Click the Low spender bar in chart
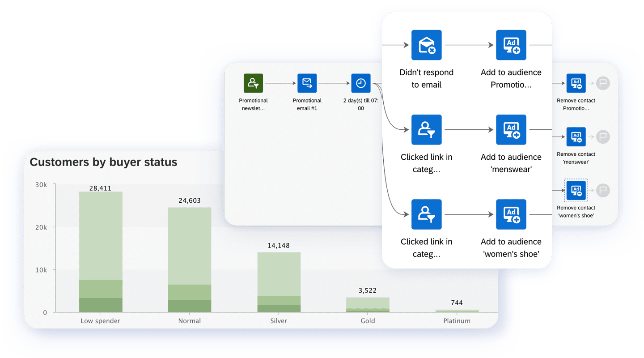Viewport: 644px width, 358px height. tap(101, 252)
